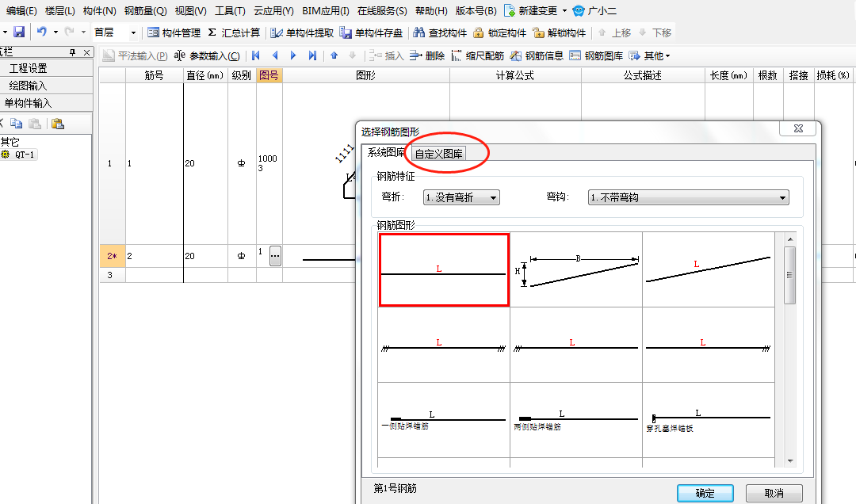Click 单构件存盘 toolbar button

pyautogui.click(x=371, y=32)
